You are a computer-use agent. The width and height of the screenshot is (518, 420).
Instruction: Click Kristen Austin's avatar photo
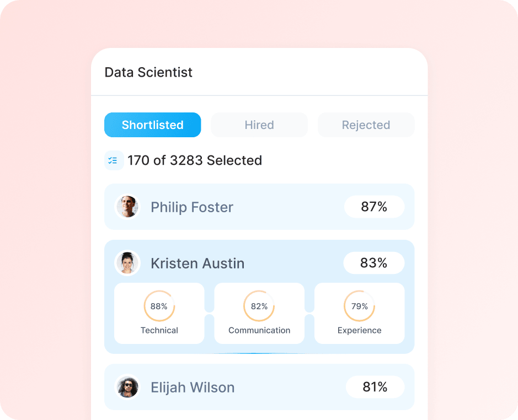(127, 263)
